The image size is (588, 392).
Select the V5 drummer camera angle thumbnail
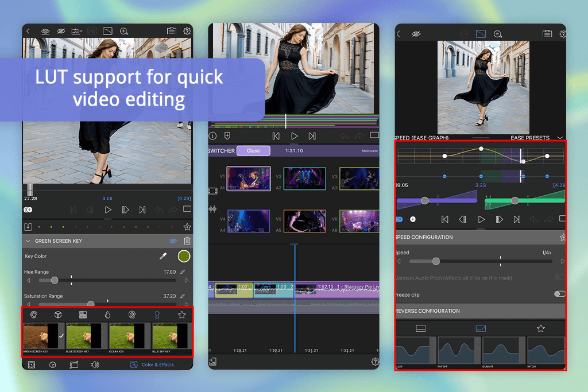pyautogui.click(x=304, y=221)
